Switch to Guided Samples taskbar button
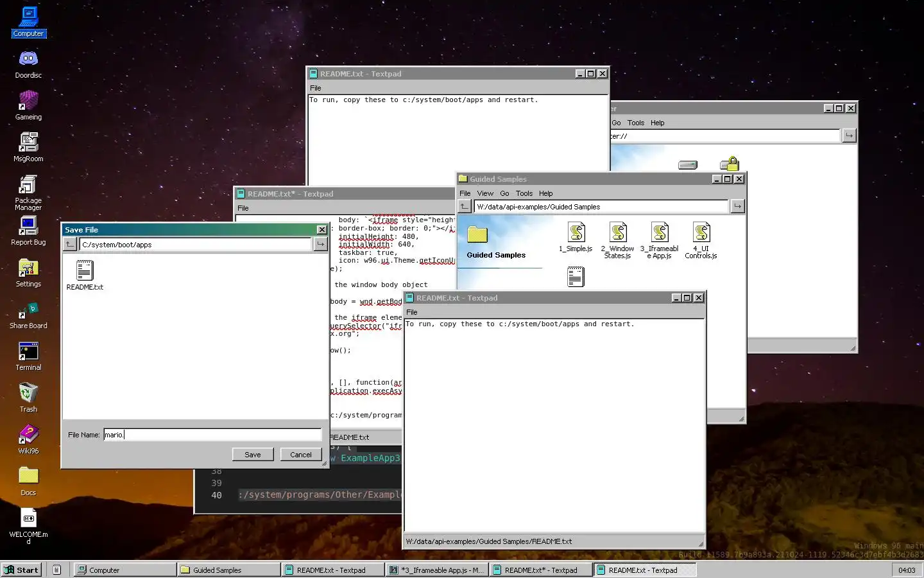This screenshot has height=578, width=924. 228,570
